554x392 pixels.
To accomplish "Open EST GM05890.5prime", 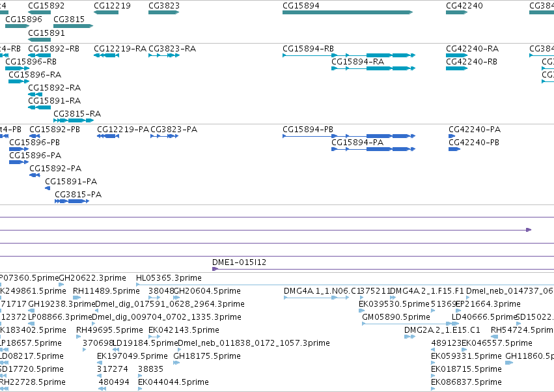I will [396, 317].
